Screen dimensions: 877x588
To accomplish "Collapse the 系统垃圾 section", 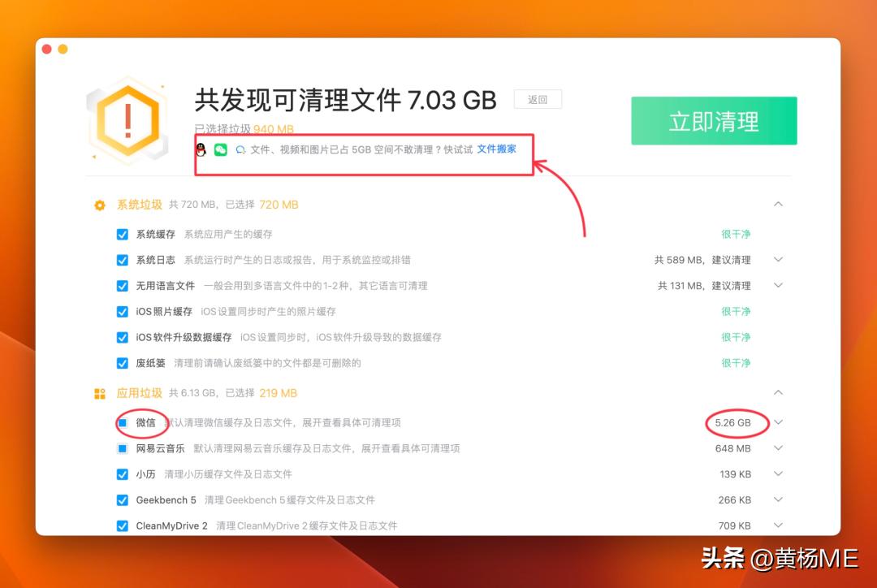I will point(779,205).
